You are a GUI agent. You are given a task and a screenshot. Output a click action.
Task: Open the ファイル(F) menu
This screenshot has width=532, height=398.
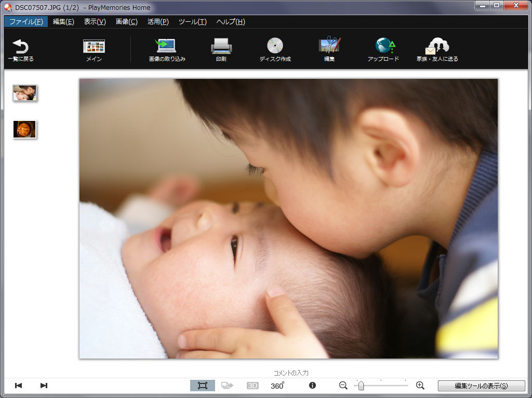point(26,22)
